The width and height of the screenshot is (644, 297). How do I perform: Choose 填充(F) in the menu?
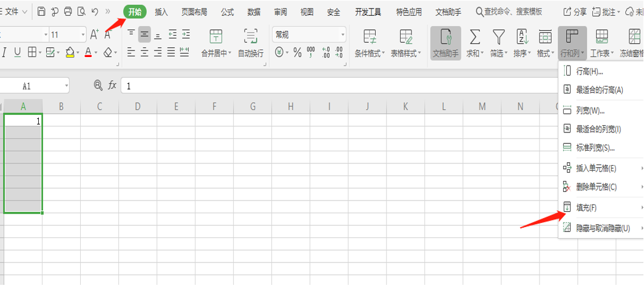pos(601,208)
